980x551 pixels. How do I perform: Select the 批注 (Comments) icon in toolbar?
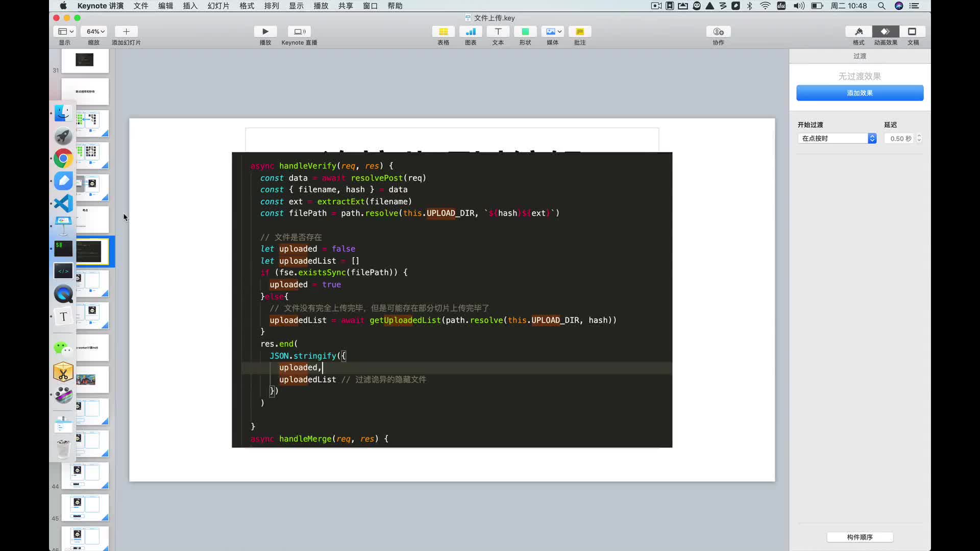[x=580, y=31]
